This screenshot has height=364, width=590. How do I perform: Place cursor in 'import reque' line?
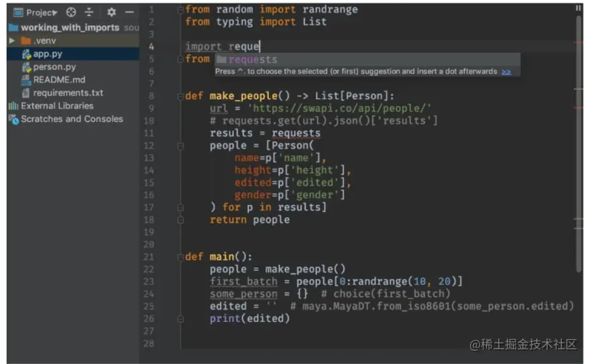(x=223, y=47)
